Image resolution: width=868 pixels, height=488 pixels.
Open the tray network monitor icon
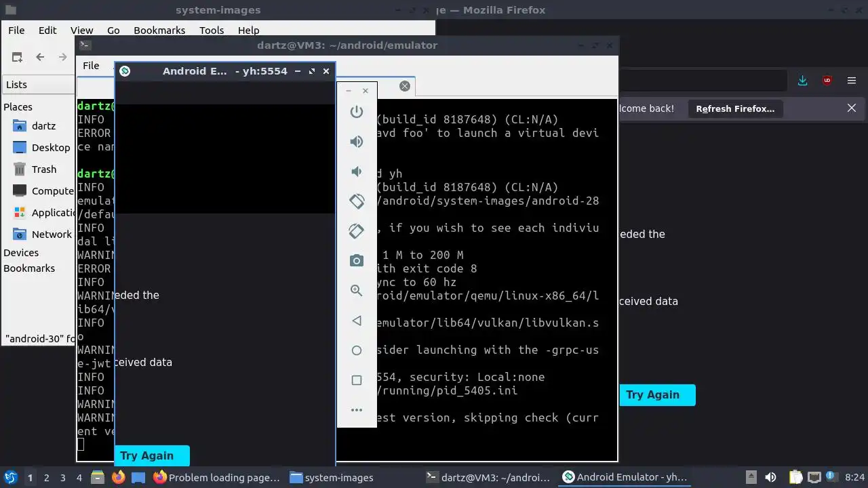[x=814, y=477]
